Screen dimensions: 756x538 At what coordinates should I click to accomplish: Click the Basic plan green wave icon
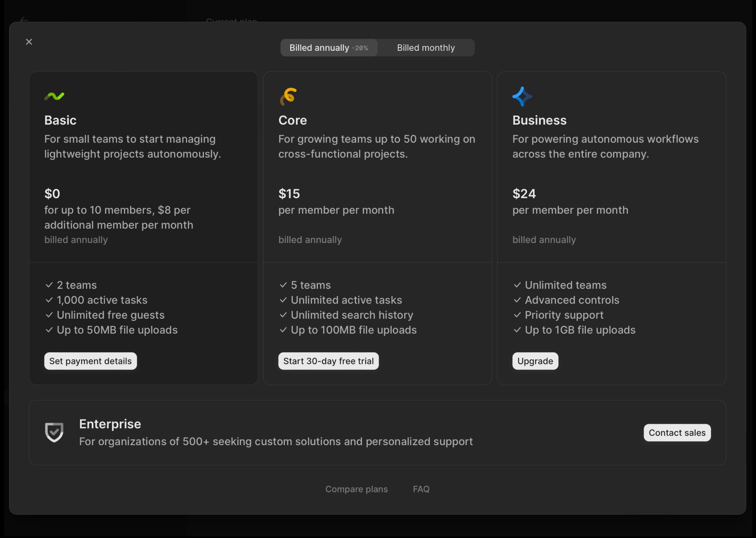coord(54,96)
